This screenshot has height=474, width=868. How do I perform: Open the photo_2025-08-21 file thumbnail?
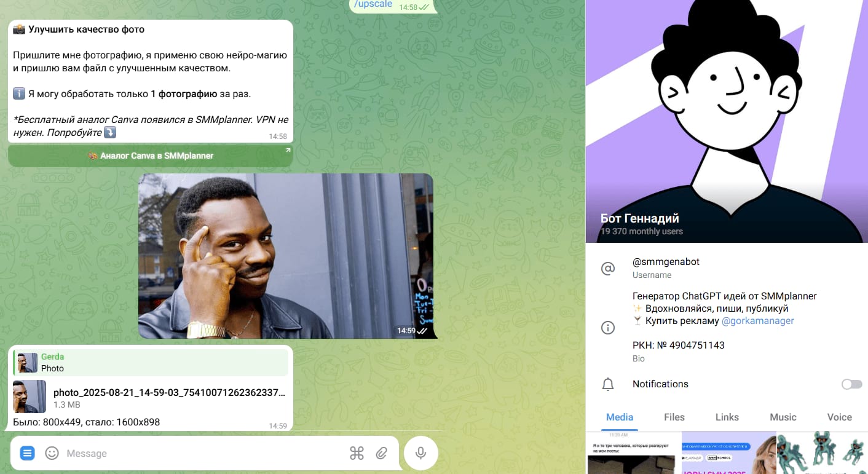30,397
